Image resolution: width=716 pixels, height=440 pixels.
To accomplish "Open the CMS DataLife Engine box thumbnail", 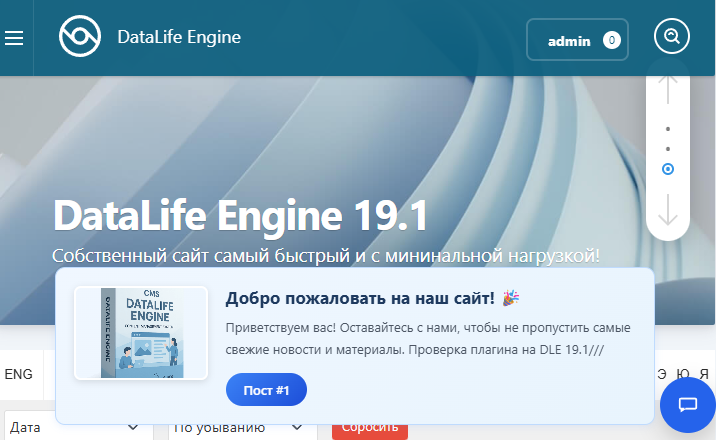I will click(141, 333).
